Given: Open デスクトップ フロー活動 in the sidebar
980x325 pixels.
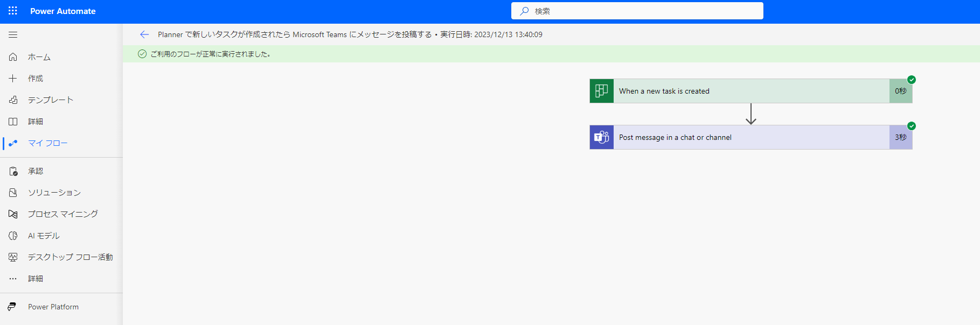Looking at the screenshot, I should 71,257.
